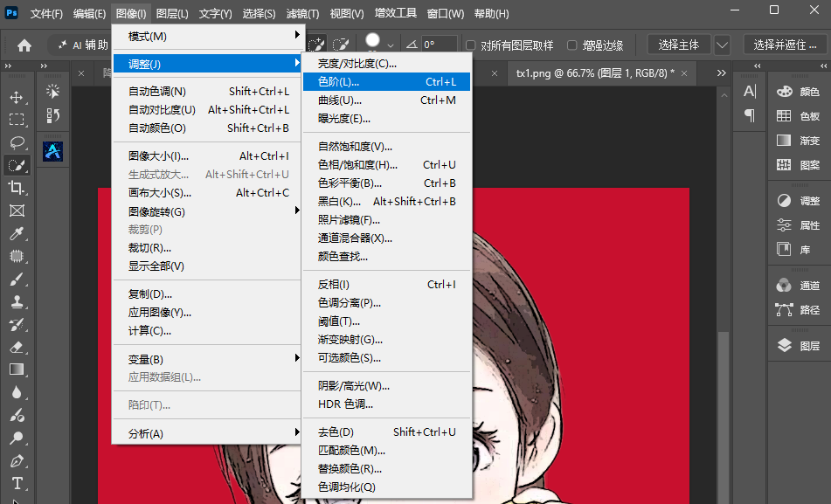Select the Quick Selection tool in the toolbox

click(17, 165)
